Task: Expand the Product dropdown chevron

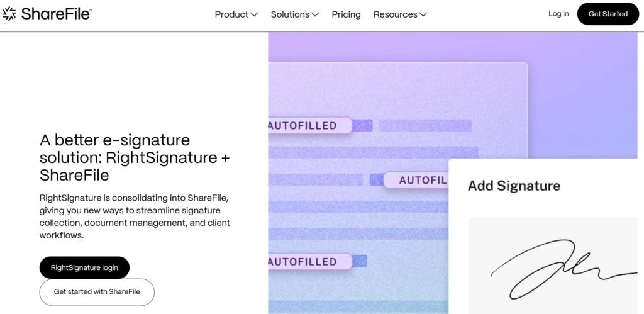Action: coord(254,14)
